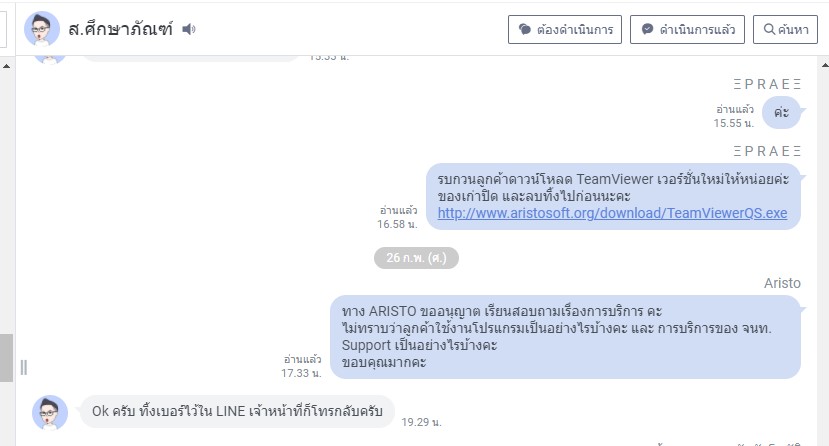Click the customer's Ok ครับ message bubble
This screenshot has width=829, height=446.
pyautogui.click(x=237, y=411)
